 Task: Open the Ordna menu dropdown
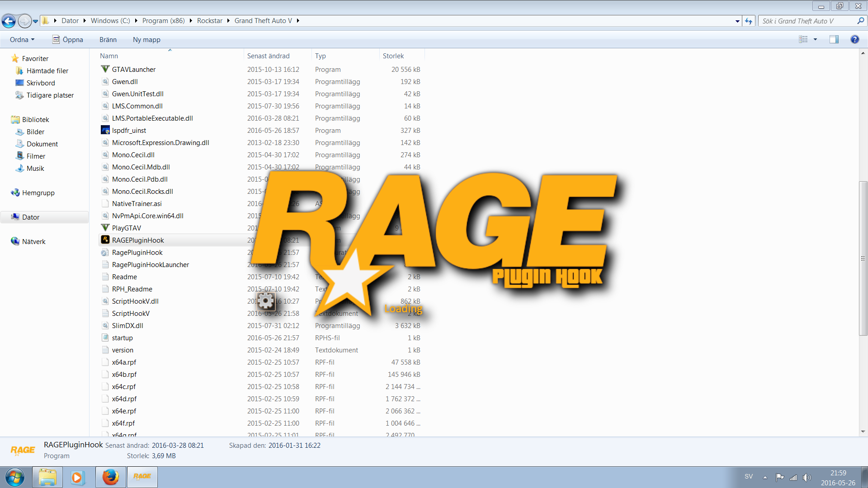click(22, 39)
